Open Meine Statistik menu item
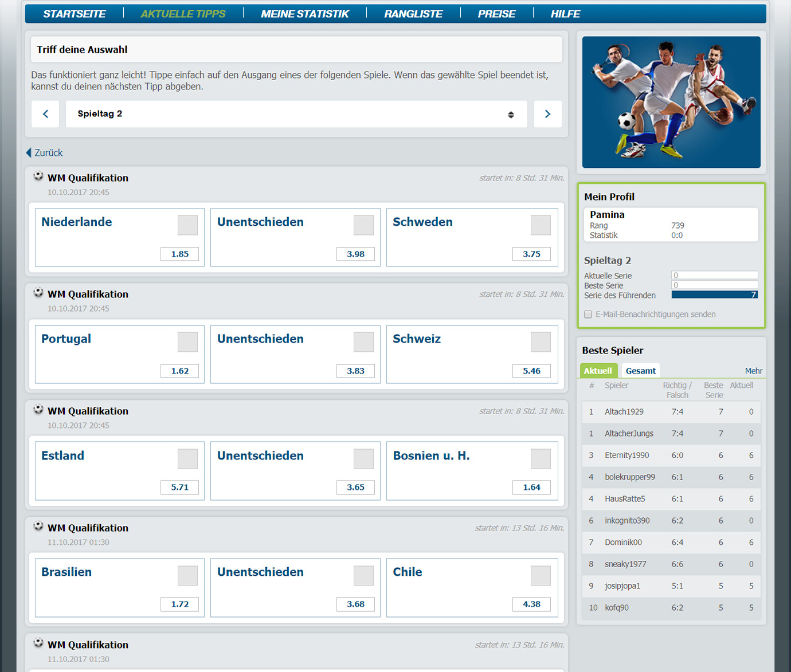 coord(305,14)
